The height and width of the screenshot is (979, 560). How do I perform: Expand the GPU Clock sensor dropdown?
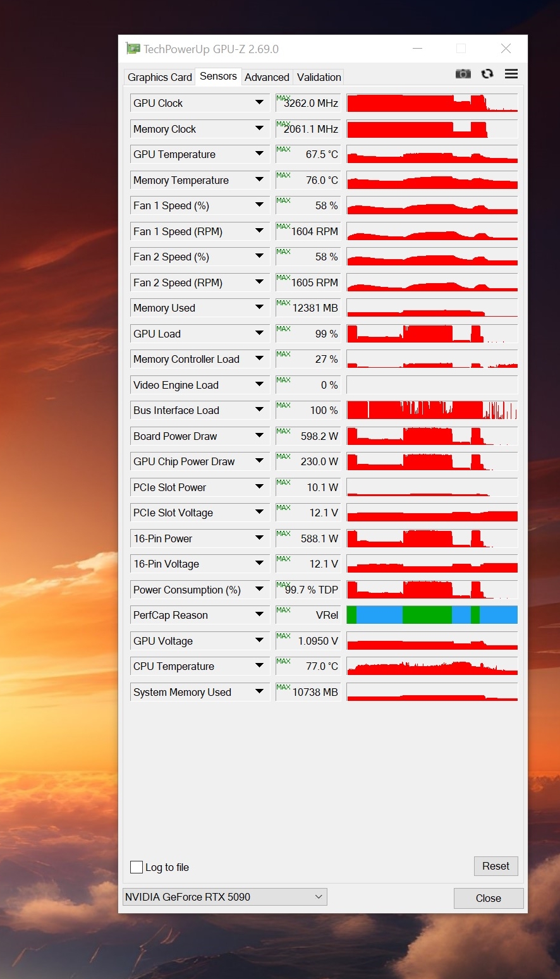tap(259, 102)
